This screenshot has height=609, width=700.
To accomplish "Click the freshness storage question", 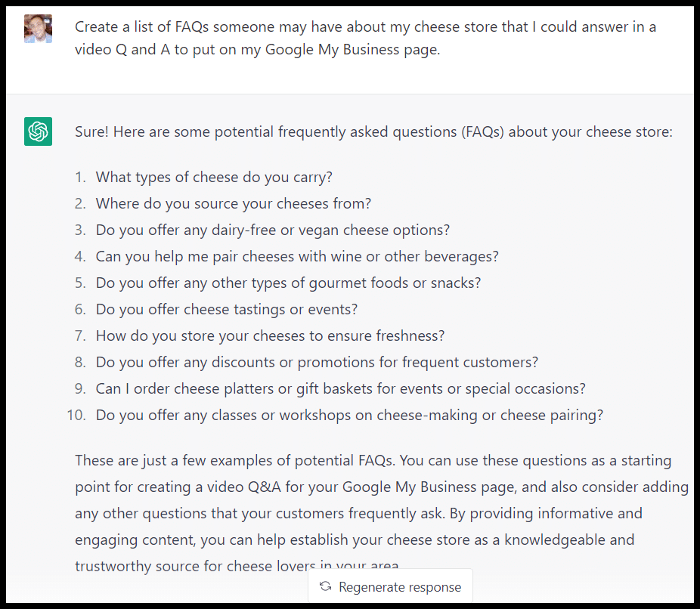I will click(x=269, y=335).
